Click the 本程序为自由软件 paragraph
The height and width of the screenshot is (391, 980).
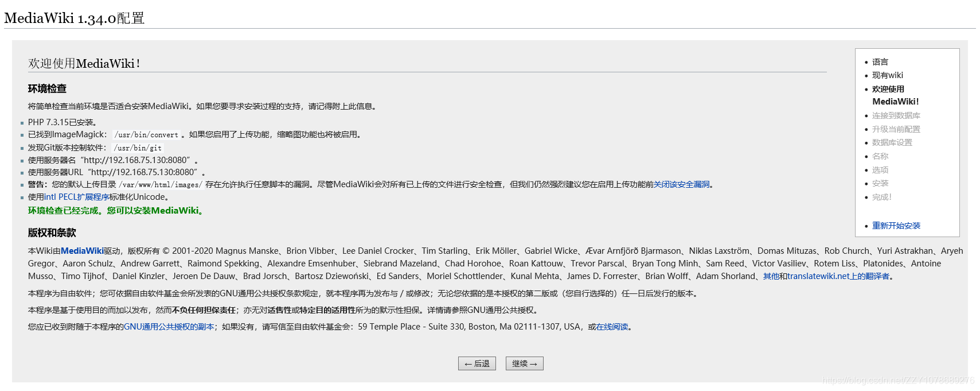point(364,293)
